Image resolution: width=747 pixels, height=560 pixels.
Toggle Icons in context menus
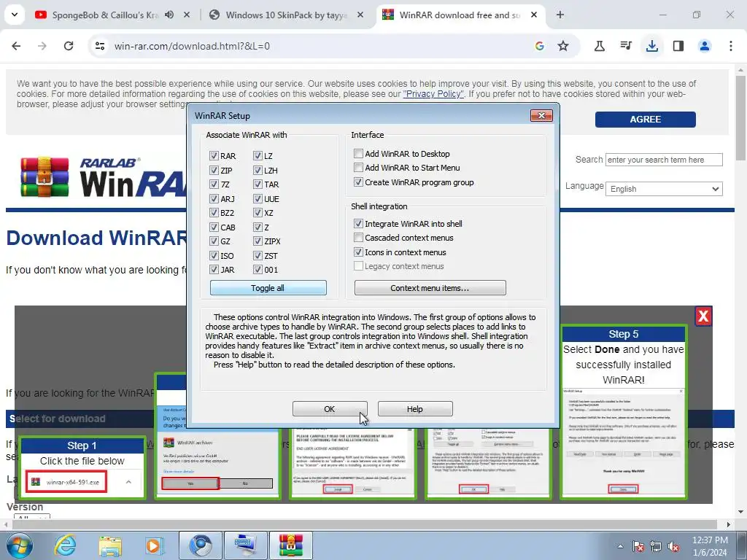[358, 252]
